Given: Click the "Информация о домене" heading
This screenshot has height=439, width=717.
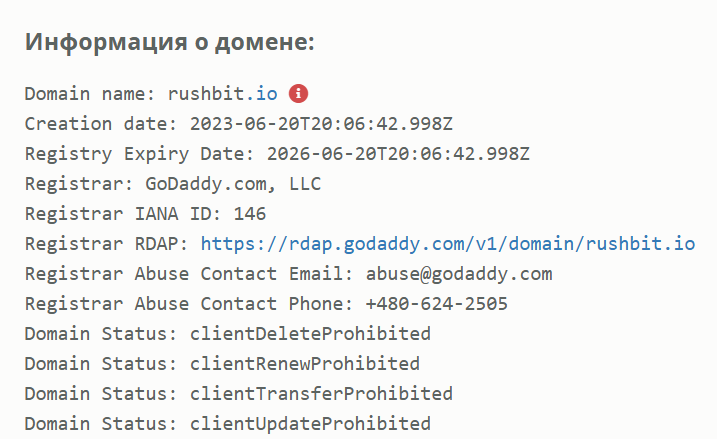Looking at the screenshot, I should (170, 42).
